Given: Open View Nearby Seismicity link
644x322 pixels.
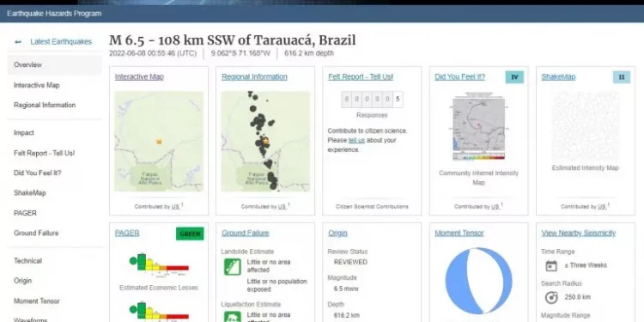Looking at the screenshot, I should pos(578,234).
